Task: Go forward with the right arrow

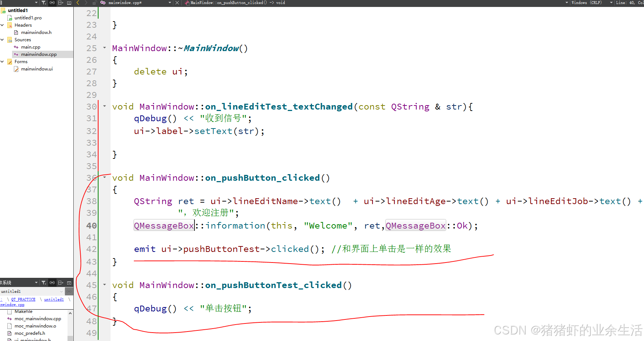Action: tap(86, 3)
